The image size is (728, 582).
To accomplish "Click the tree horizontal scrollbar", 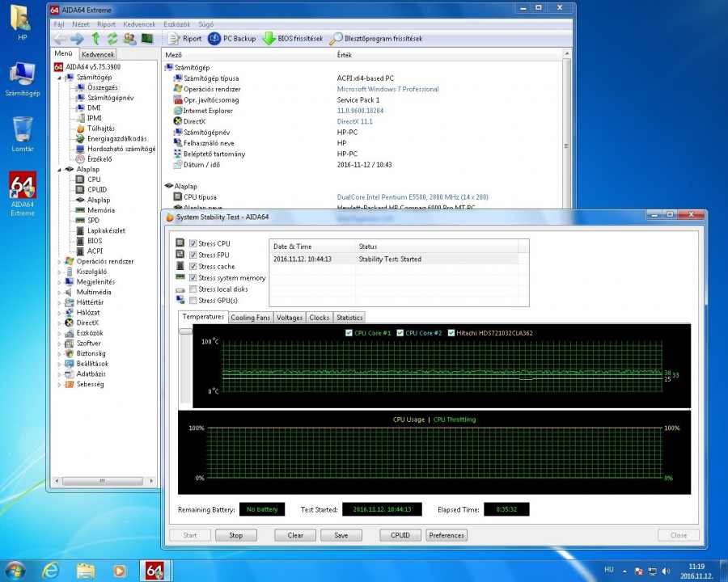I will click(x=104, y=481).
